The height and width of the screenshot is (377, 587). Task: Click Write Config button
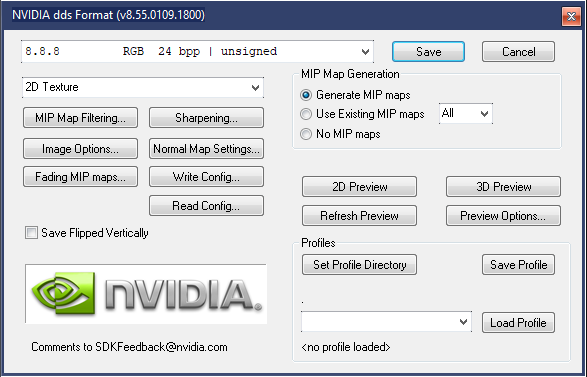pos(206,177)
